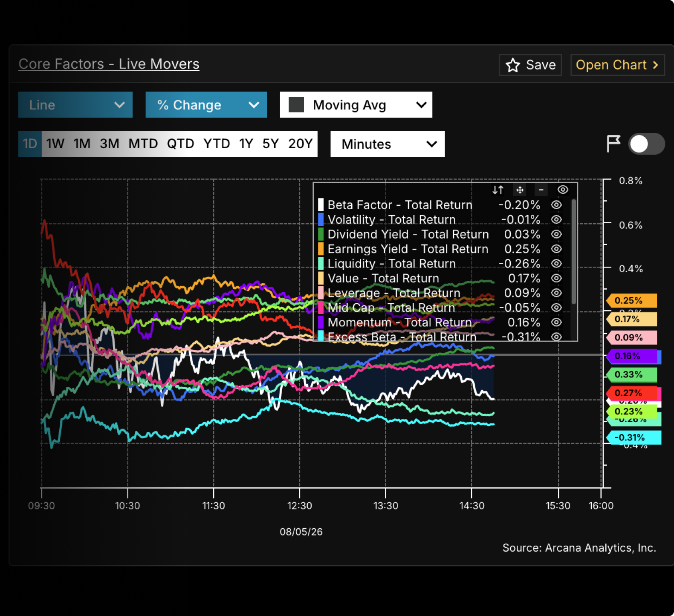This screenshot has height=616, width=674.
Task: Open the Core Factors - Live Movers link
Action: 109,64
